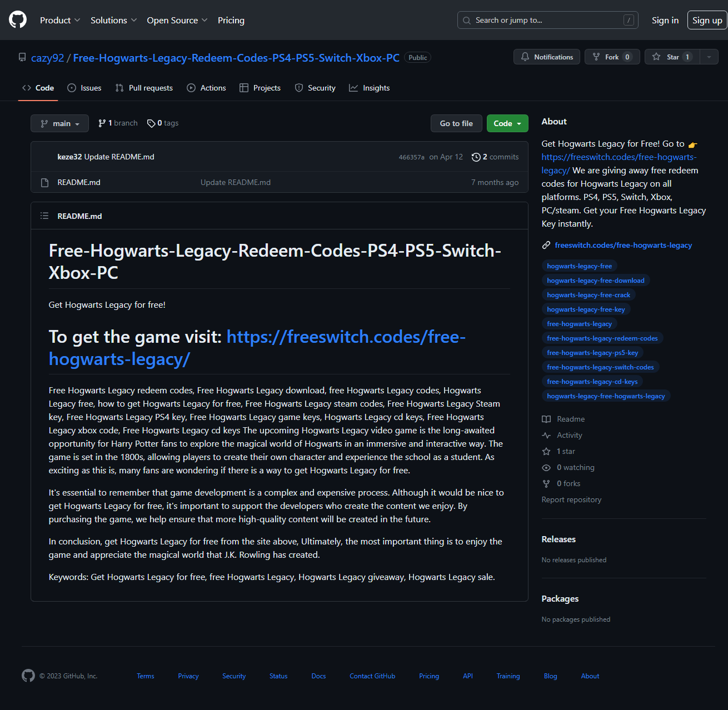Image resolution: width=728 pixels, height=710 pixels.
Task: Expand the Solutions menu
Action: pyautogui.click(x=114, y=20)
